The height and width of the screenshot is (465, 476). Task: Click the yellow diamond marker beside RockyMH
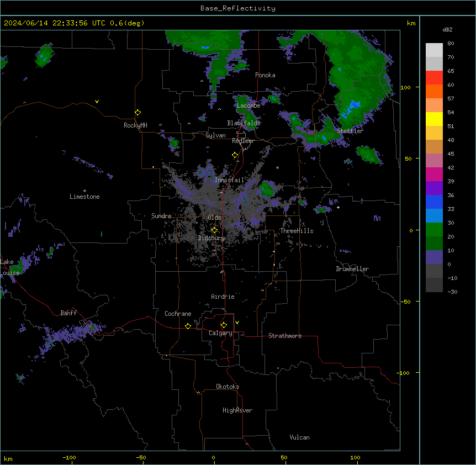137,112
